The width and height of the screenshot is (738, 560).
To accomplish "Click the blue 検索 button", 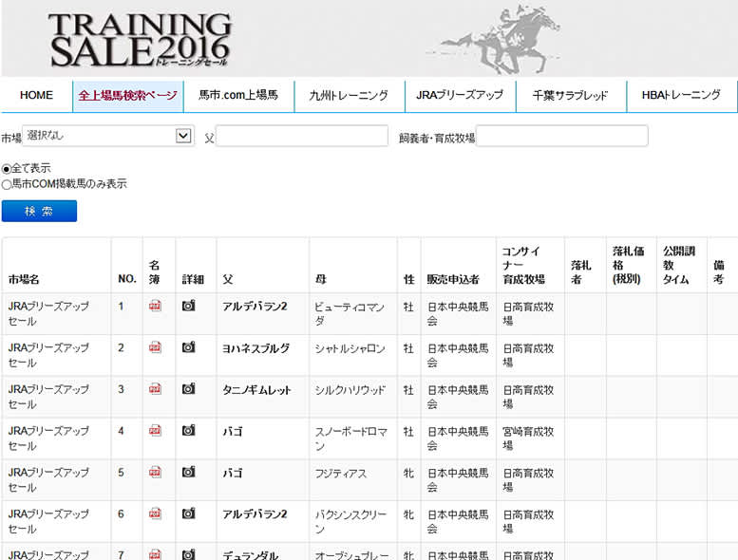I will coord(39,211).
